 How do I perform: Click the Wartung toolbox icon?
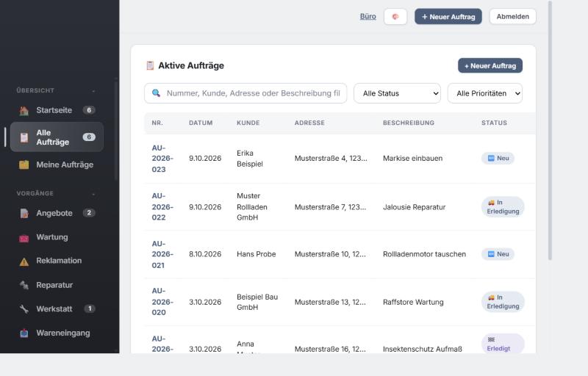tap(24, 238)
